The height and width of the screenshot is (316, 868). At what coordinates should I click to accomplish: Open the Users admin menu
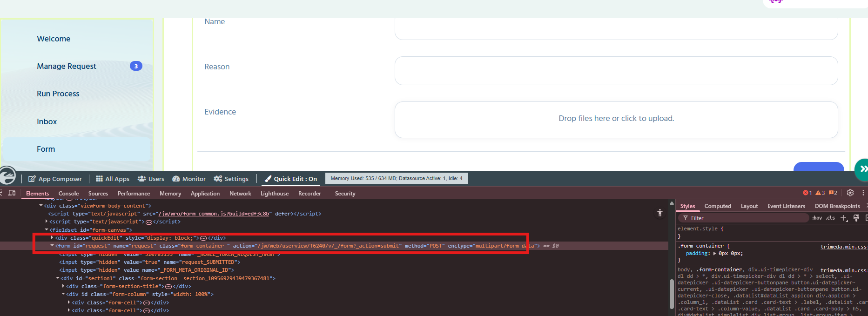(x=151, y=179)
